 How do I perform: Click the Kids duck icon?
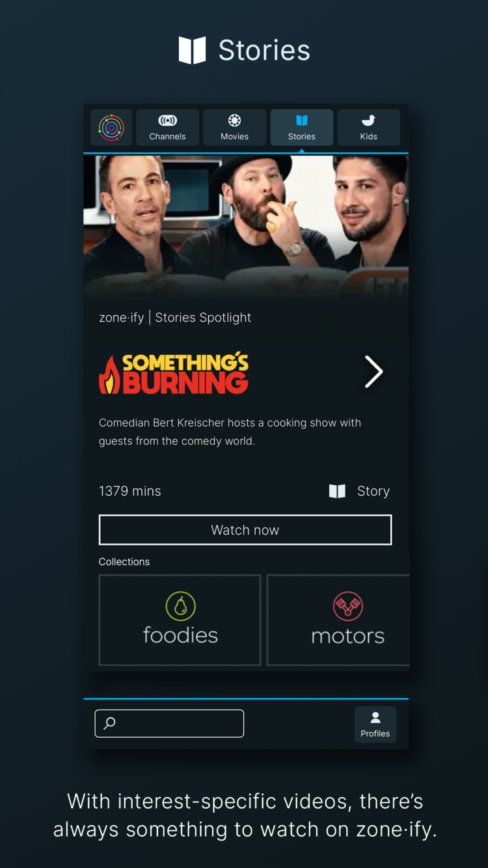pyautogui.click(x=368, y=120)
